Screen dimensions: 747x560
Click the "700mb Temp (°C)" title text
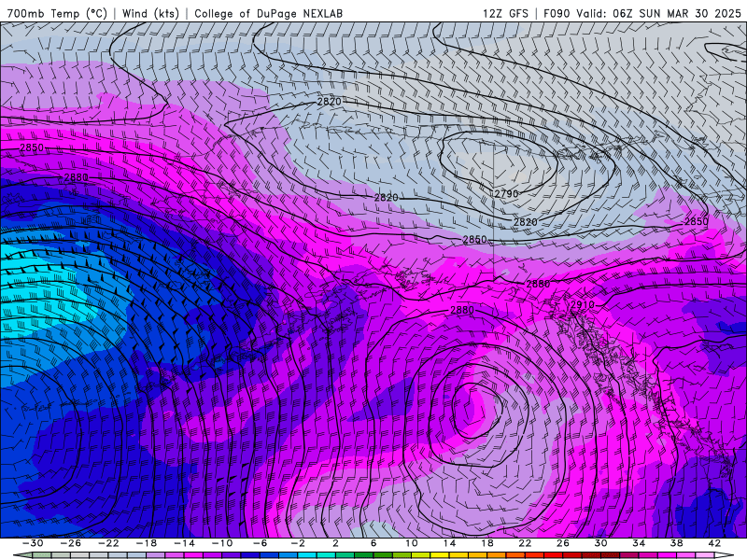coord(57,13)
